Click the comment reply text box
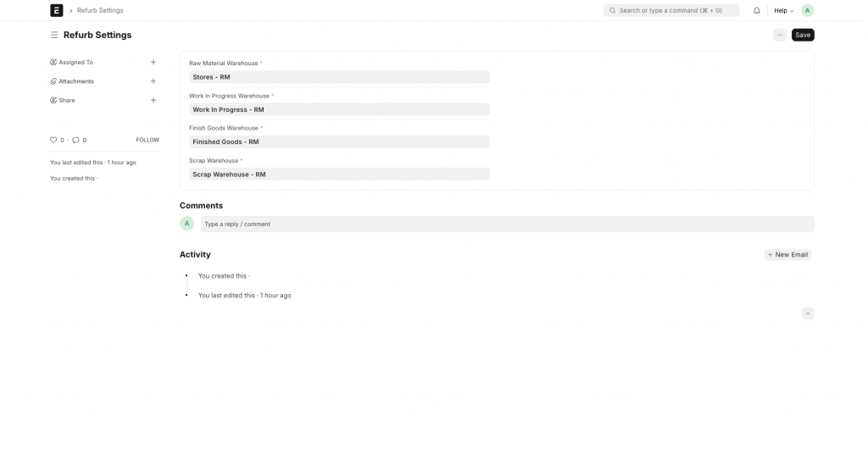 pos(507,224)
